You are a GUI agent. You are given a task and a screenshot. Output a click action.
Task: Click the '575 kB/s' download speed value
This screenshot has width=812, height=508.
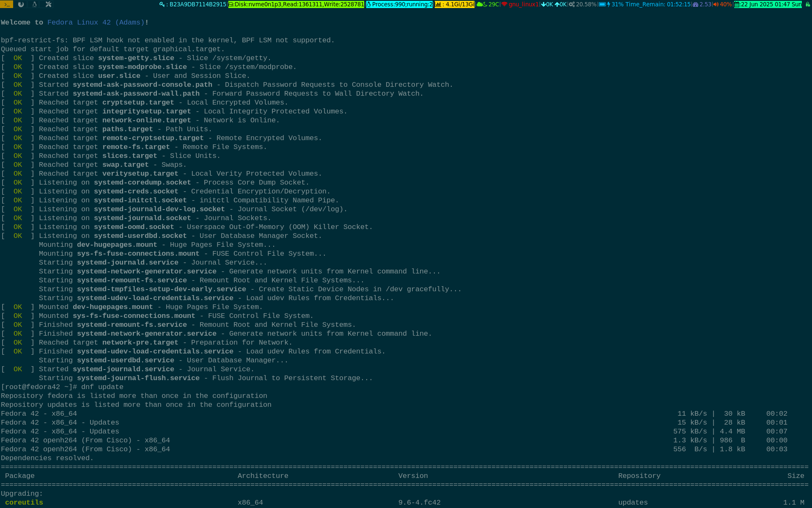pyautogui.click(x=690, y=431)
